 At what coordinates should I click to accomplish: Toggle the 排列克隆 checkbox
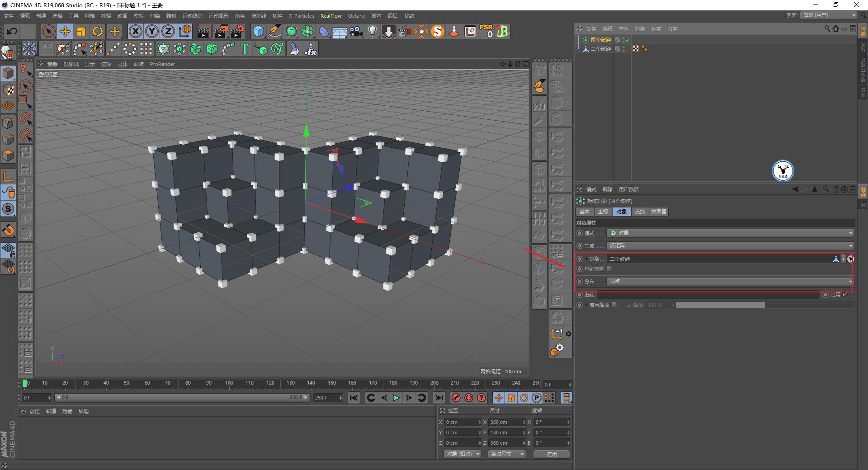609,268
